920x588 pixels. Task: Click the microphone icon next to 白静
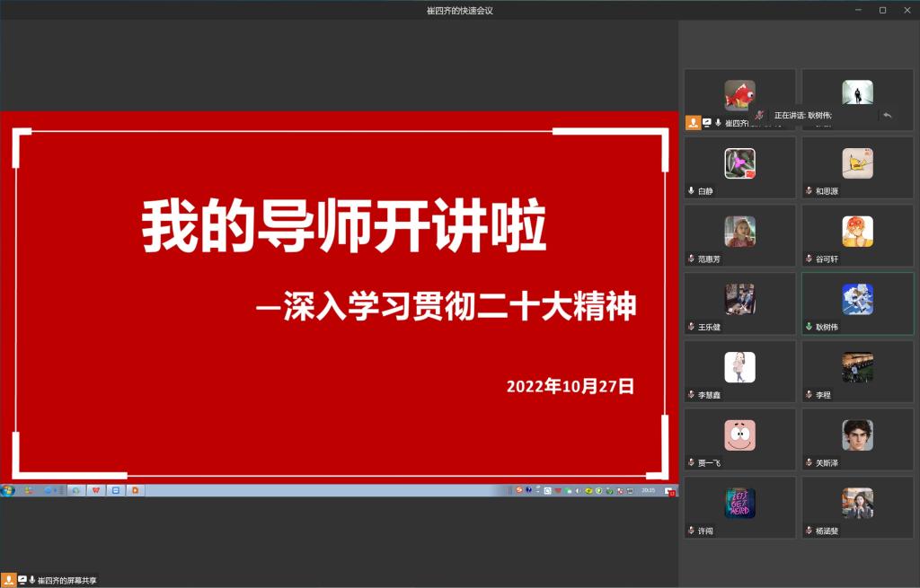point(691,191)
